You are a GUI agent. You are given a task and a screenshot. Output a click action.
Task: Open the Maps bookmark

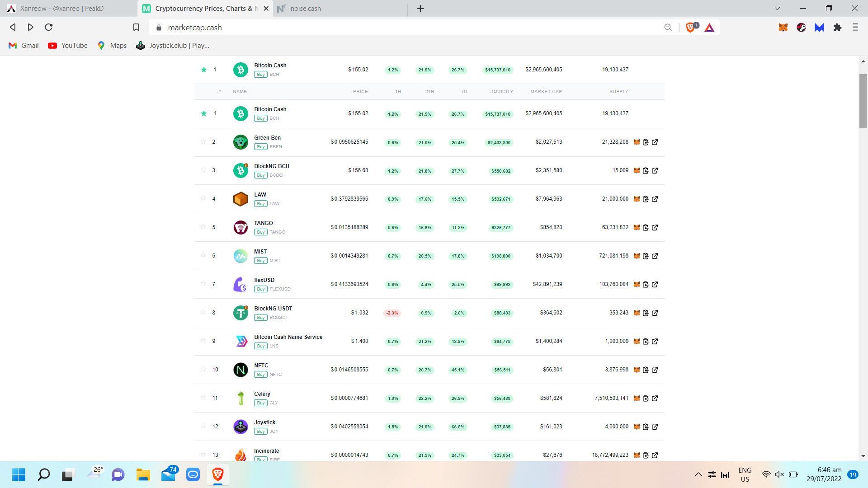112,46
